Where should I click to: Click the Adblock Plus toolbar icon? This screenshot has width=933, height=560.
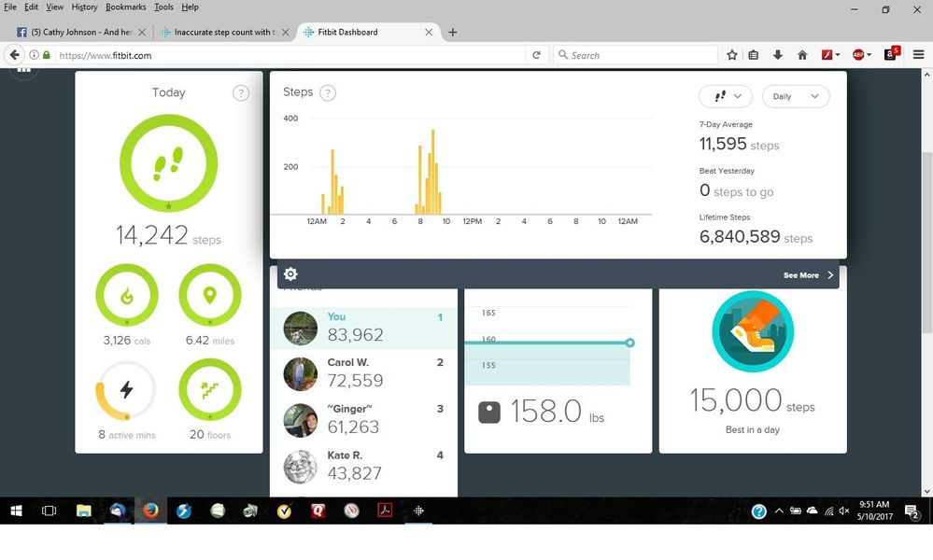tap(858, 55)
